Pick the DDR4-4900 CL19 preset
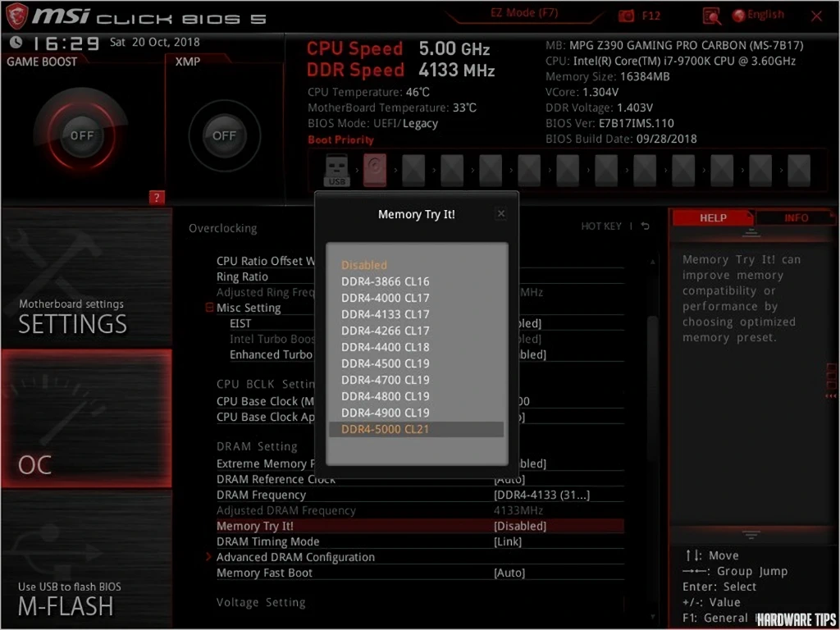The image size is (840, 630). pyautogui.click(x=416, y=413)
